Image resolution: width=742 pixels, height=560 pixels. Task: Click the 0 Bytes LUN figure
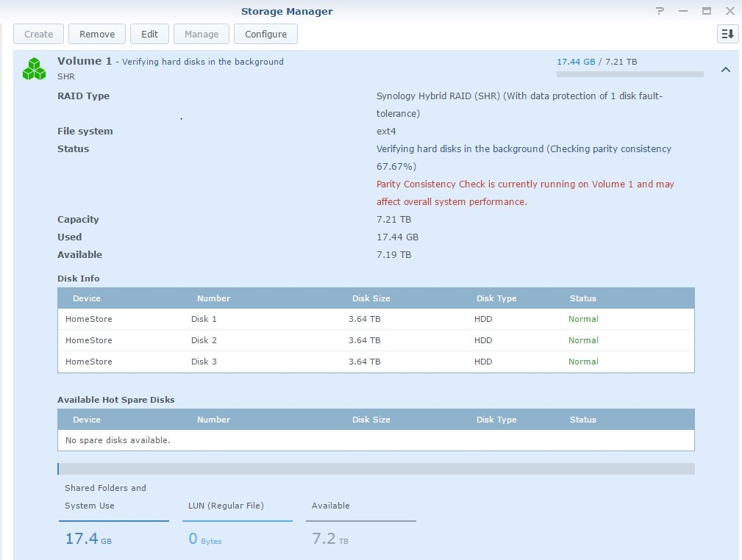point(205,539)
